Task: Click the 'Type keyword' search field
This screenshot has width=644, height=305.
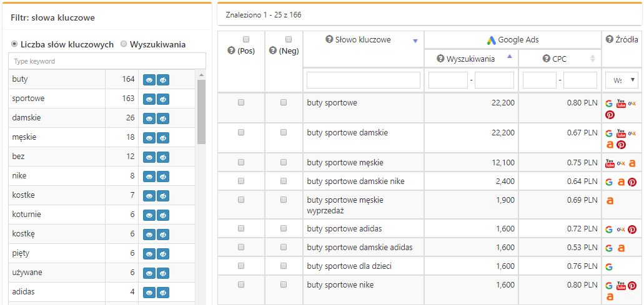Action: coord(107,61)
